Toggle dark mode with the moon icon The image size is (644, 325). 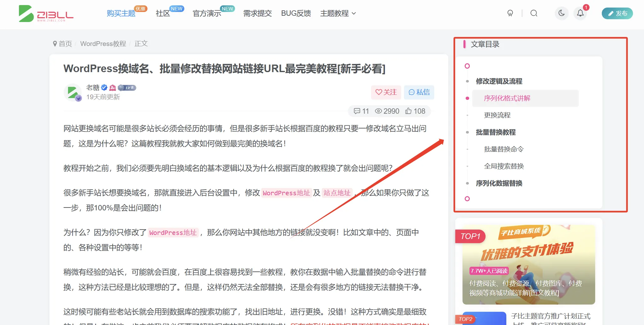click(561, 13)
